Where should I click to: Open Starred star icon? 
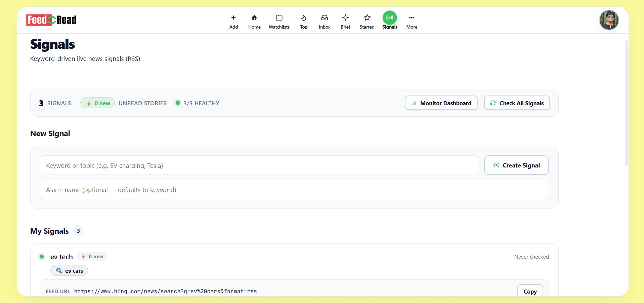pyautogui.click(x=367, y=18)
